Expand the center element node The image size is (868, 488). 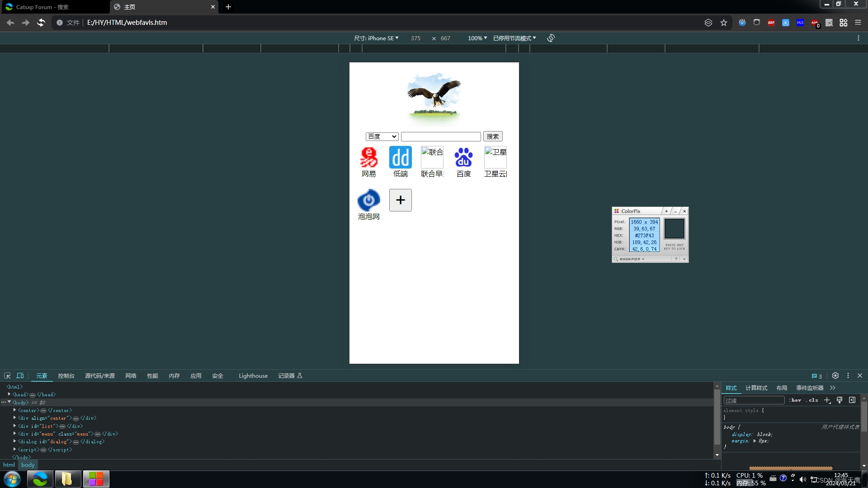click(x=14, y=410)
